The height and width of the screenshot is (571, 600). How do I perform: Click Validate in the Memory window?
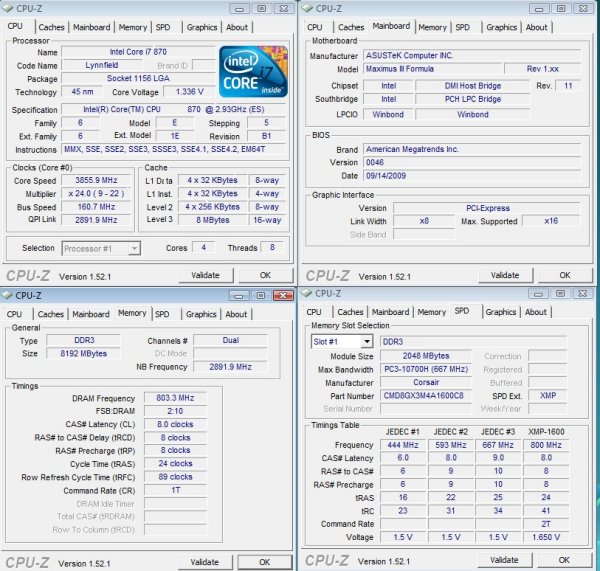(205, 562)
